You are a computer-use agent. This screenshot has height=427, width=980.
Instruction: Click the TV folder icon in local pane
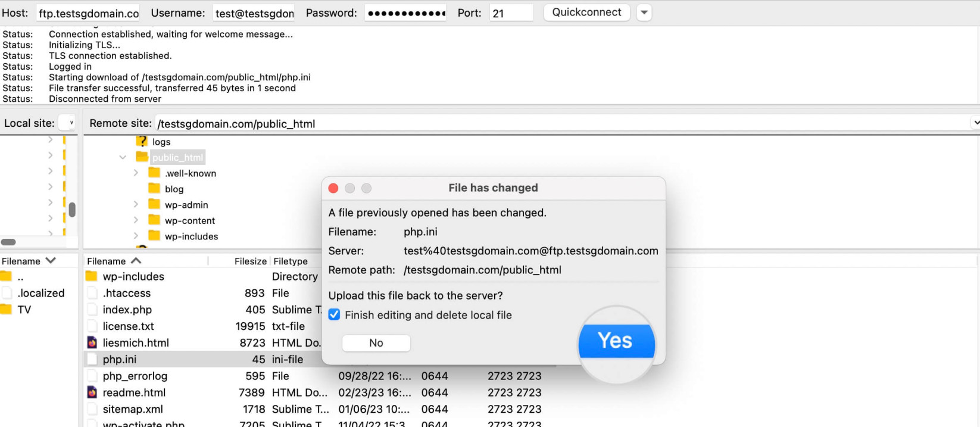tap(6, 309)
